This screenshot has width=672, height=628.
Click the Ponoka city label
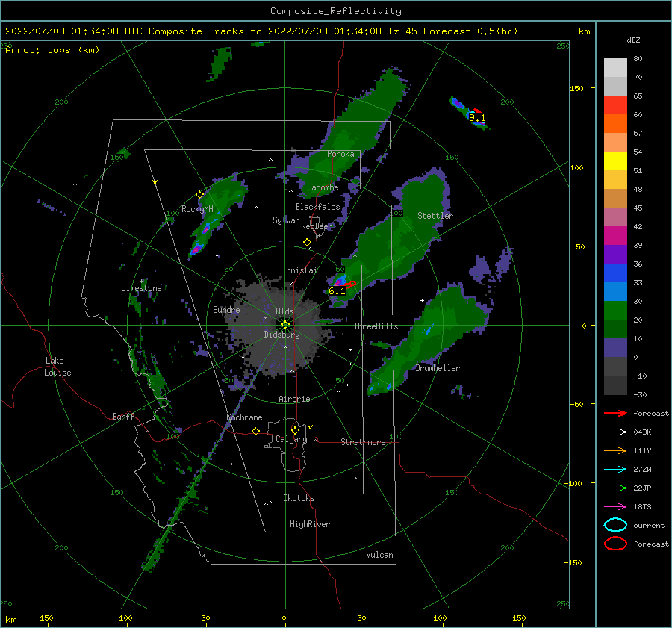click(340, 154)
